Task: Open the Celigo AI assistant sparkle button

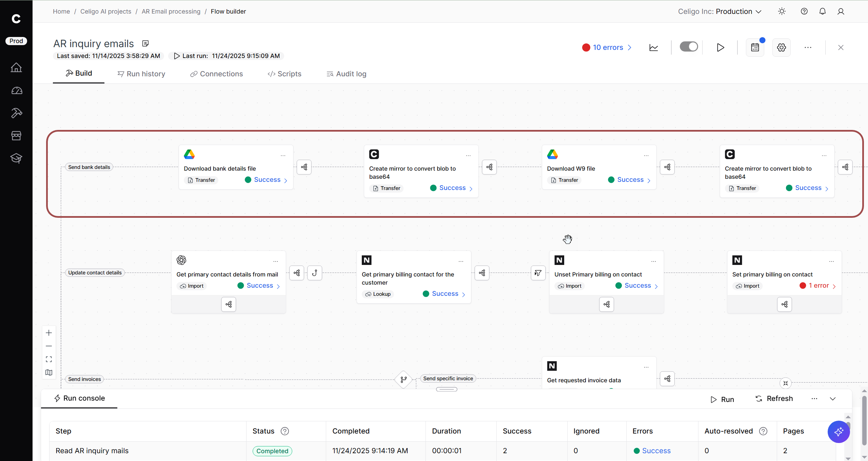Action: click(838, 431)
